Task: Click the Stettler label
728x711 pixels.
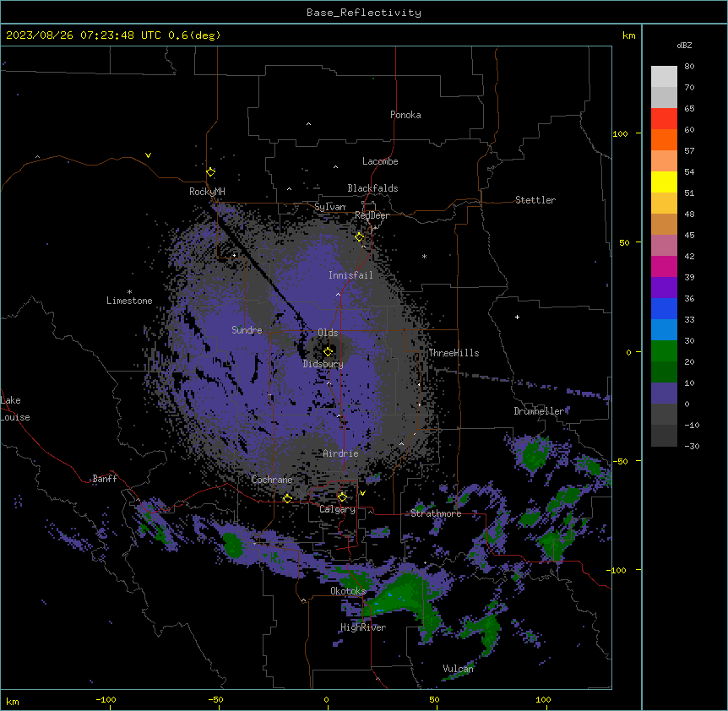Action: tap(535, 200)
